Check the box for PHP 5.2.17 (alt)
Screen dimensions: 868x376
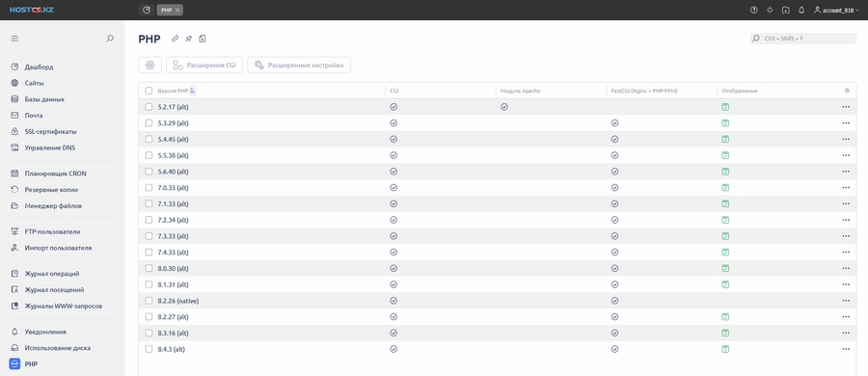[x=149, y=107]
